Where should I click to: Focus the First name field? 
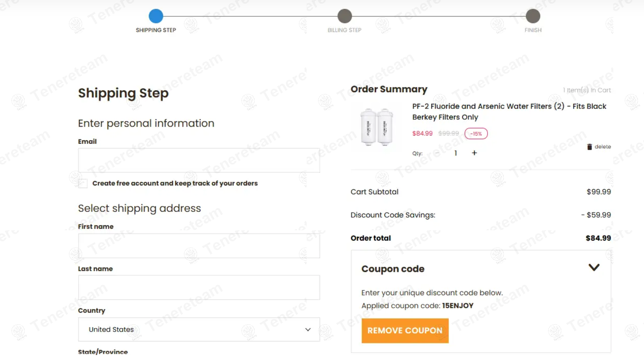(x=199, y=246)
